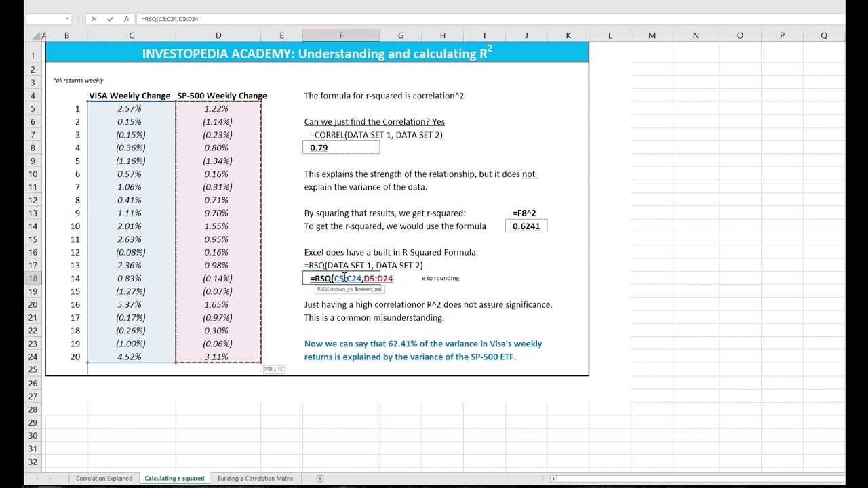Click VISA value 4.52%
Screen dimensions: 868x488
[130, 357]
